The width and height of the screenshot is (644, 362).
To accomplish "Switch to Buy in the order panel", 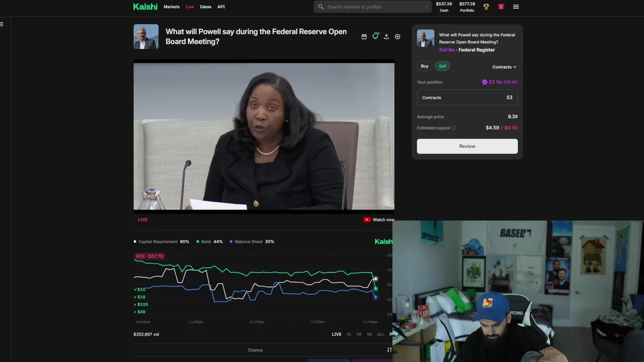I will [425, 66].
